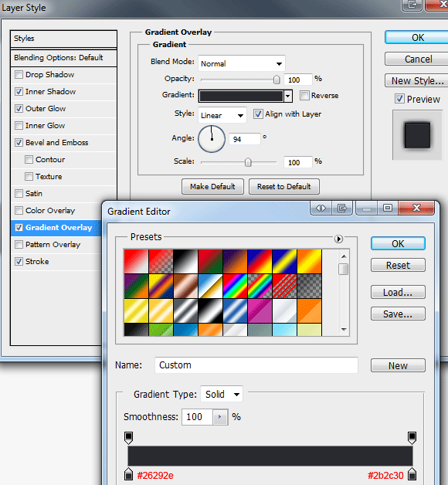This screenshot has width=448, height=485.
Task: Open the Blend Mode dropdown
Action: tap(242, 63)
